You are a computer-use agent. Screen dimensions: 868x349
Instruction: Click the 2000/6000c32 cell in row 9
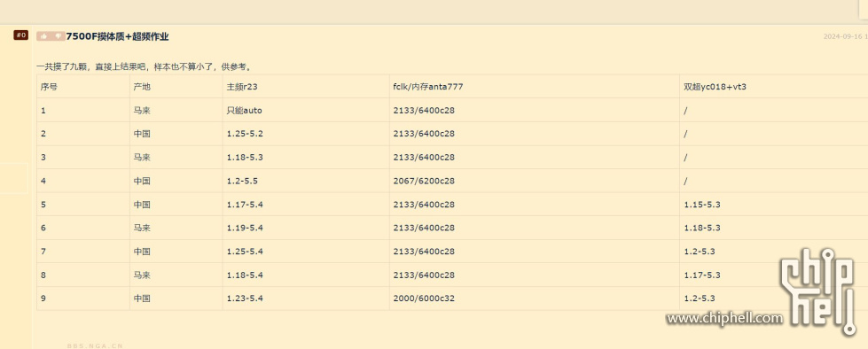pos(535,299)
